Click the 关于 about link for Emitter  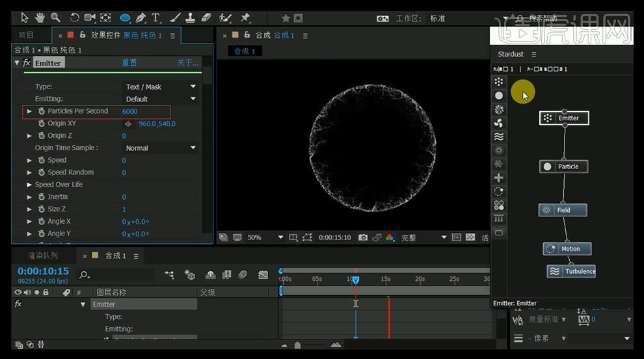(x=187, y=63)
